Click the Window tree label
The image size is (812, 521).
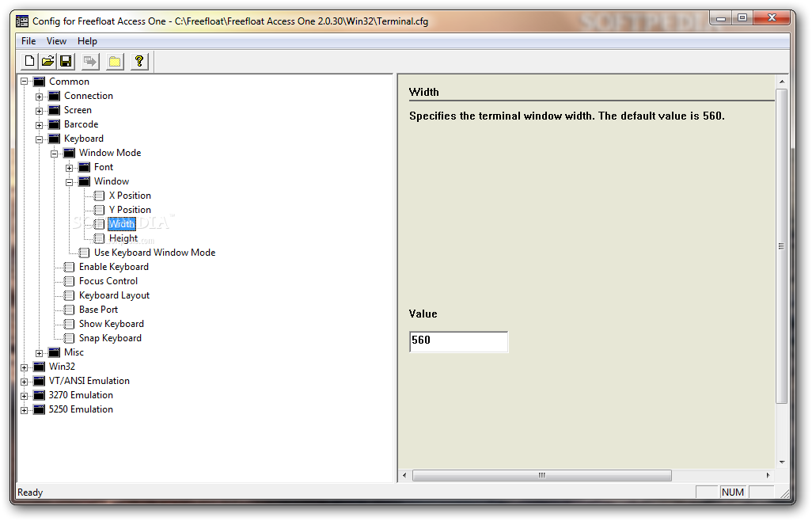[x=112, y=181]
